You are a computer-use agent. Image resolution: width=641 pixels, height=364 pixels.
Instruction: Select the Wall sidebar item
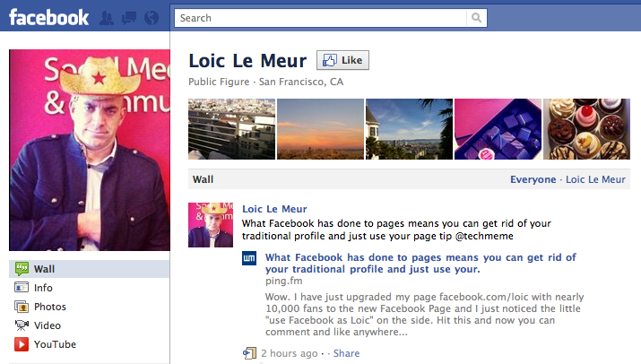click(89, 269)
